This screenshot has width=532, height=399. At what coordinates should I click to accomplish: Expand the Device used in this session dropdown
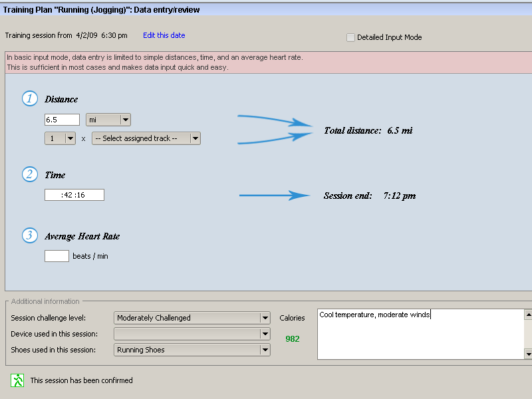tap(192, 334)
